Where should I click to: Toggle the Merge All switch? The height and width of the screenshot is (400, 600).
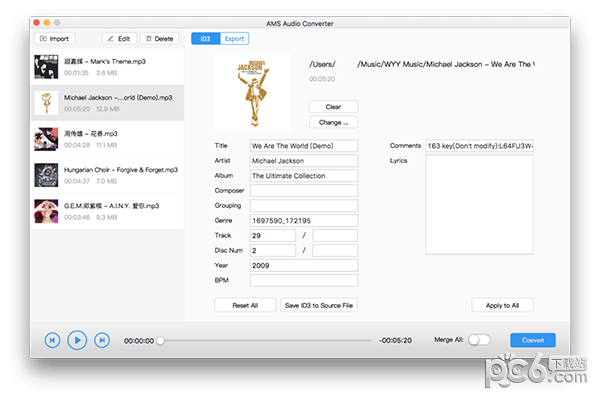point(479,340)
